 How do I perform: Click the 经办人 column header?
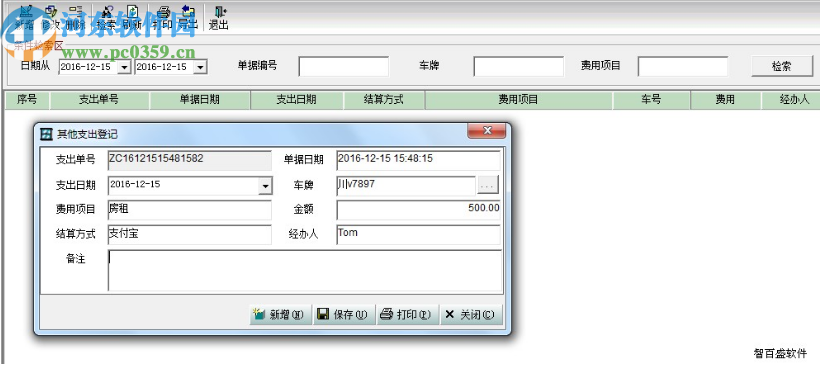click(x=791, y=100)
